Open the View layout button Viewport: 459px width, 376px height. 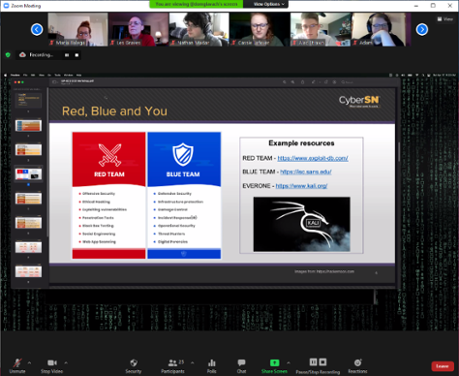(x=445, y=19)
